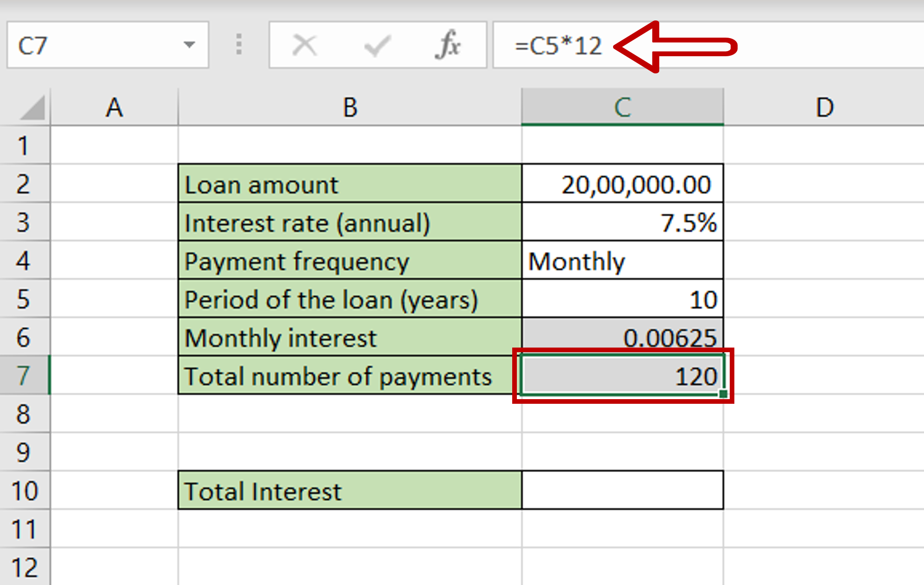Click the "Monthly" cell
924x585 pixels.
click(622, 260)
